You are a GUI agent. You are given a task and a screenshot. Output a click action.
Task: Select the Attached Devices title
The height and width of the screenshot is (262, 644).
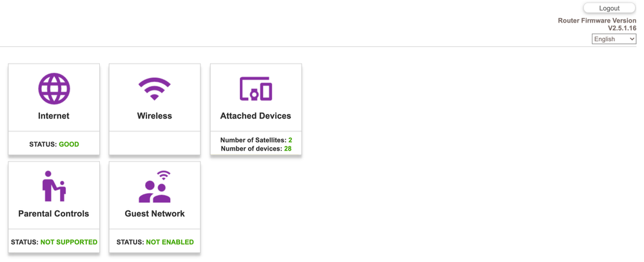tap(256, 117)
